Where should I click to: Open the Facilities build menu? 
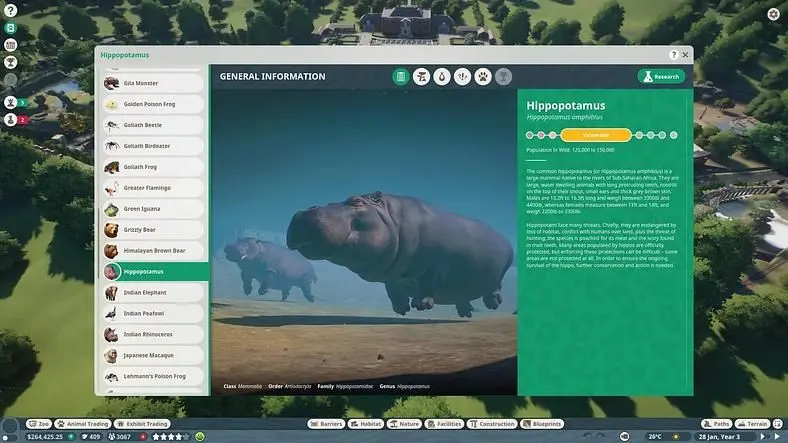(x=444, y=424)
